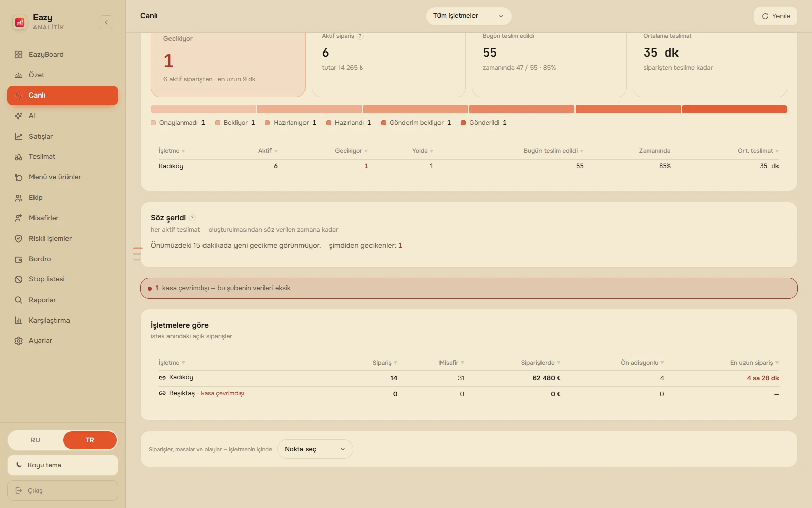Image resolution: width=812 pixels, height=508 pixels.
Task: Click the Riskli işlemler shield icon
Action: pyautogui.click(x=18, y=239)
